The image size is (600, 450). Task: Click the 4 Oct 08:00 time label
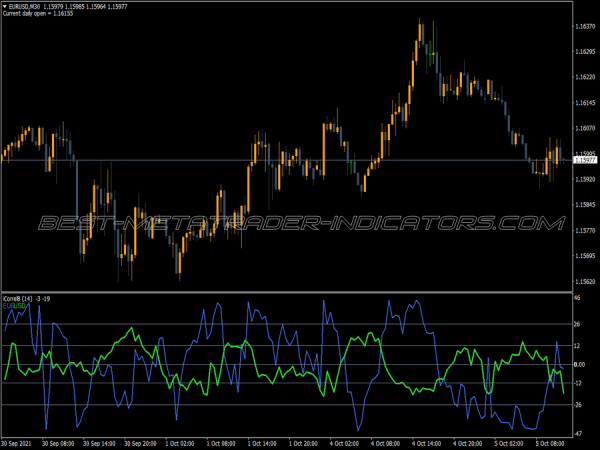click(385, 443)
